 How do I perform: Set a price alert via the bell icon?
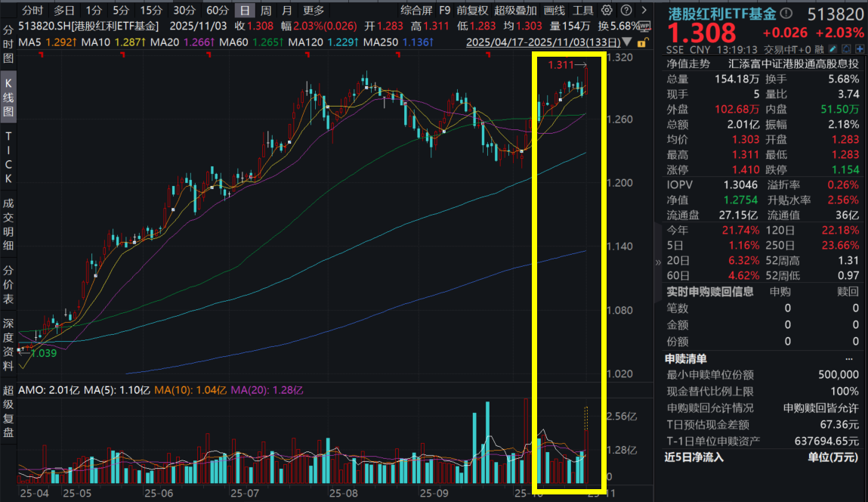(x=846, y=49)
